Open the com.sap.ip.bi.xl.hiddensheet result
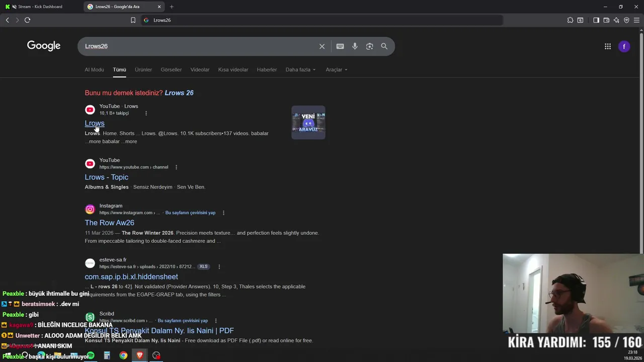The image size is (644, 362). [131, 277]
